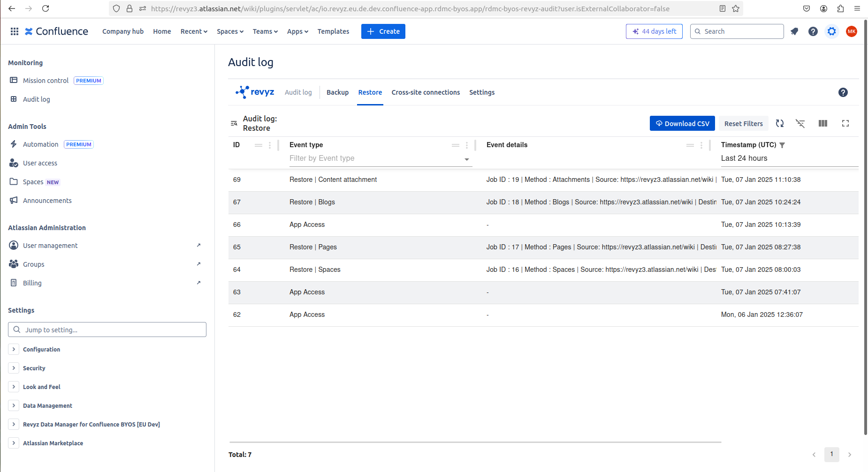Screen dimensions: 868x472
Task: Open Confluence settings gear icon
Action: click(832, 31)
